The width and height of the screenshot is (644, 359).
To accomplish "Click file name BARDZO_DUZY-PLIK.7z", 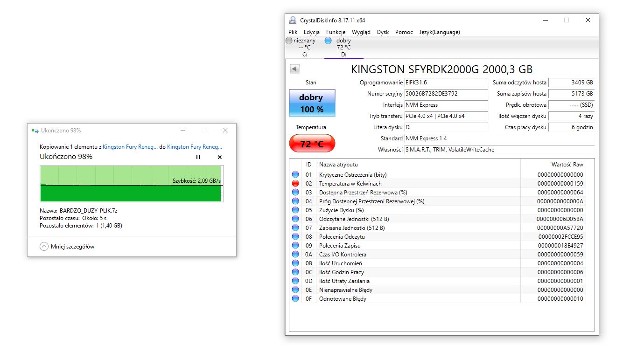I will tap(89, 211).
